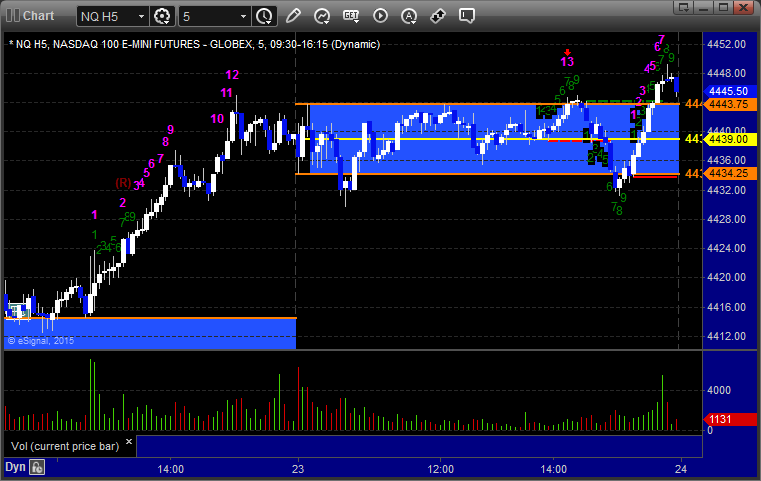Toggle the time axis lock icon
The image size is (761, 481).
point(37,467)
